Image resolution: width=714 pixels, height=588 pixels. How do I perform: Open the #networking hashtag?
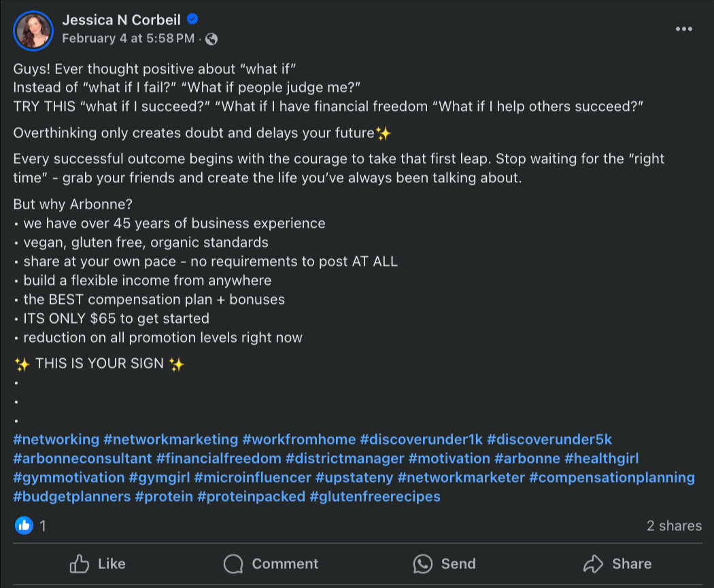pos(56,439)
